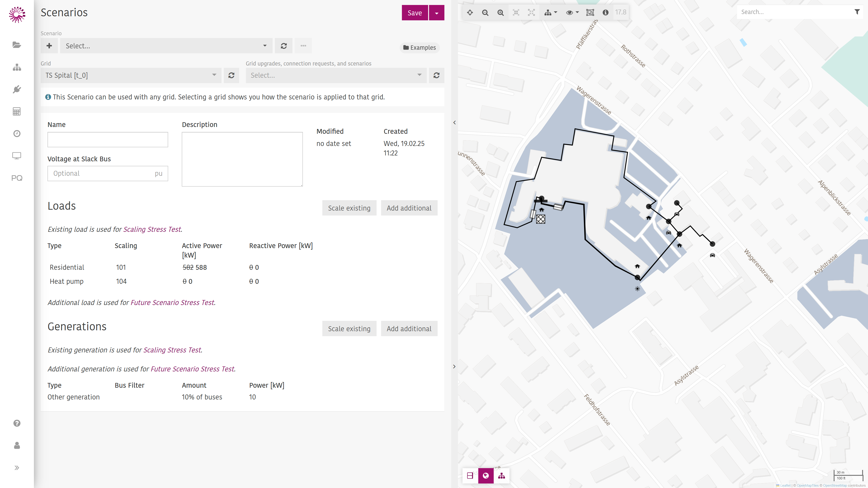This screenshot has height=488, width=868.
Task: Open map eye visibility dropdown
Action: tap(572, 12)
